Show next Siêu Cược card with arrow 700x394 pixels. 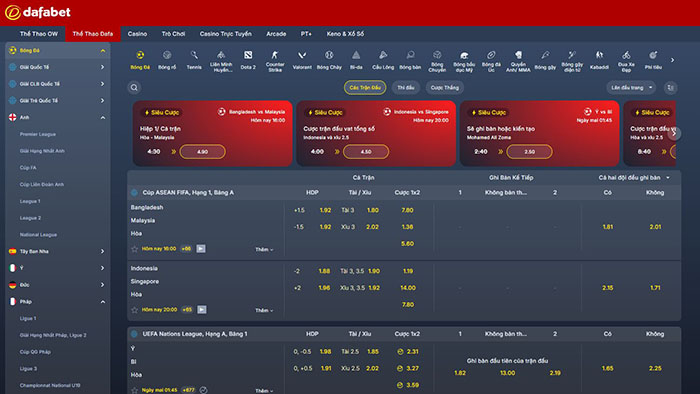pos(674,133)
